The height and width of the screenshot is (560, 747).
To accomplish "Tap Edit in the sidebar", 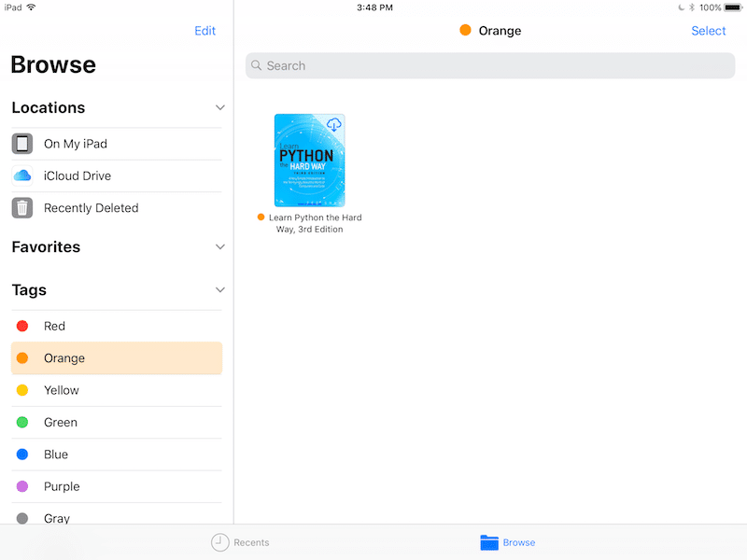I will tap(204, 31).
